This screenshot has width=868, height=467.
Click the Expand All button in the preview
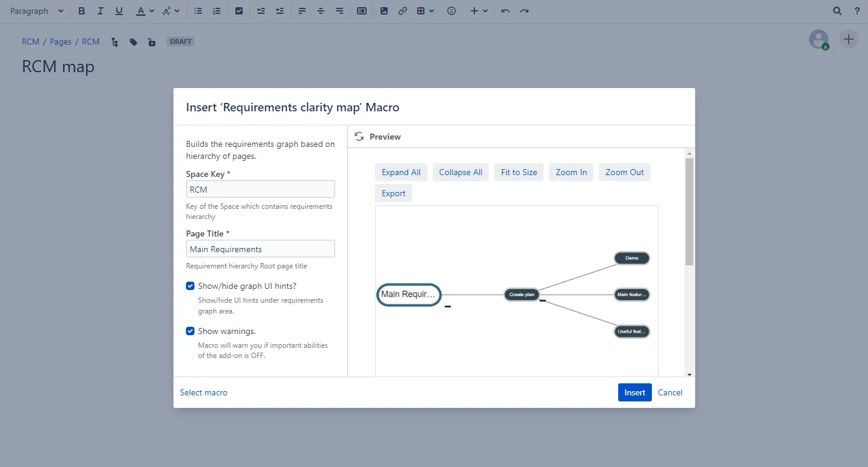click(x=401, y=172)
